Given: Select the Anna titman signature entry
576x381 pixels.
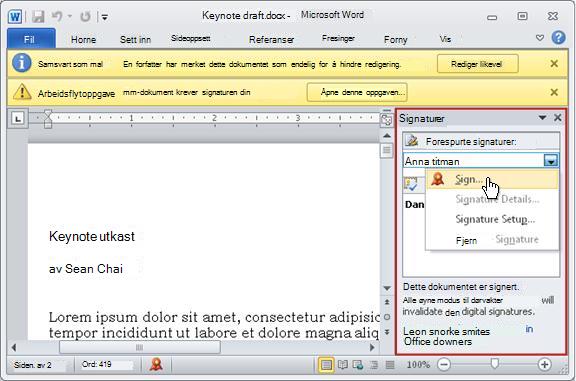Looking at the screenshot, I should [473, 161].
